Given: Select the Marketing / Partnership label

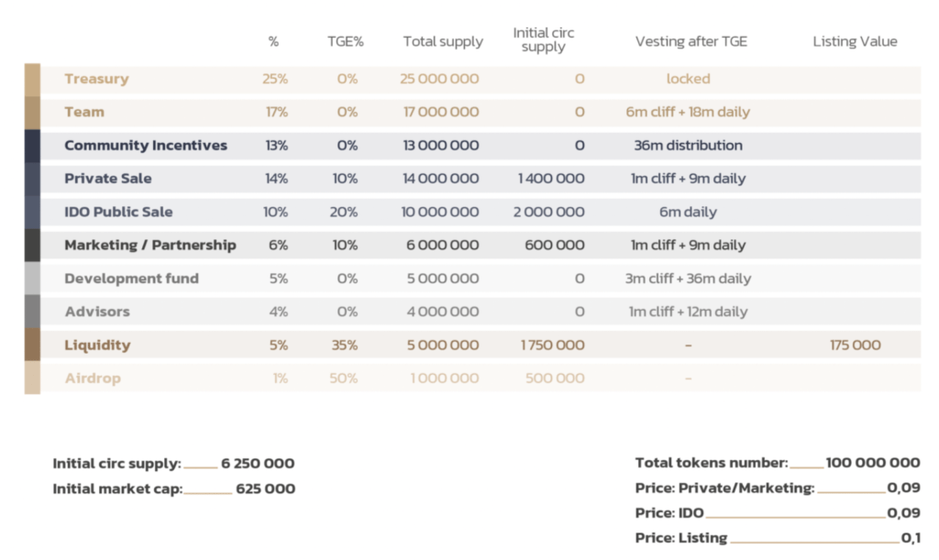Looking at the screenshot, I should coord(150,246).
